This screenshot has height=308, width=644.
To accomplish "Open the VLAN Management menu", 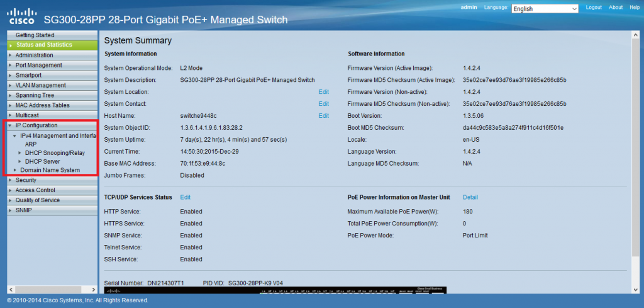I will click(x=53, y=85).
